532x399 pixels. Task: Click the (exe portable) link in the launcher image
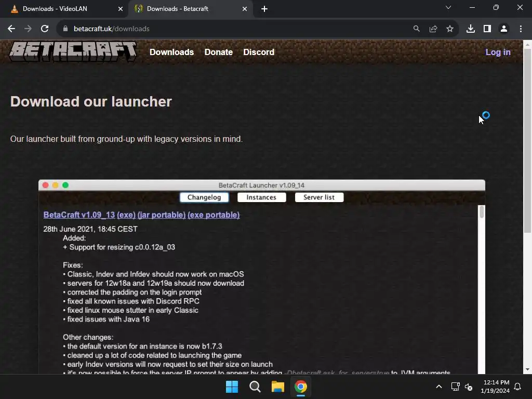[214, 215]
